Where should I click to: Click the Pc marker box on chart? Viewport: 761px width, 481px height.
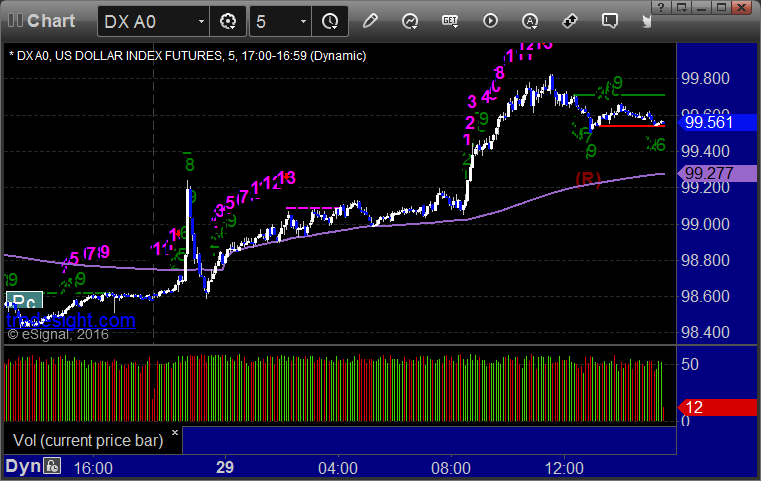pyautogui.click(x=24, y=300)
